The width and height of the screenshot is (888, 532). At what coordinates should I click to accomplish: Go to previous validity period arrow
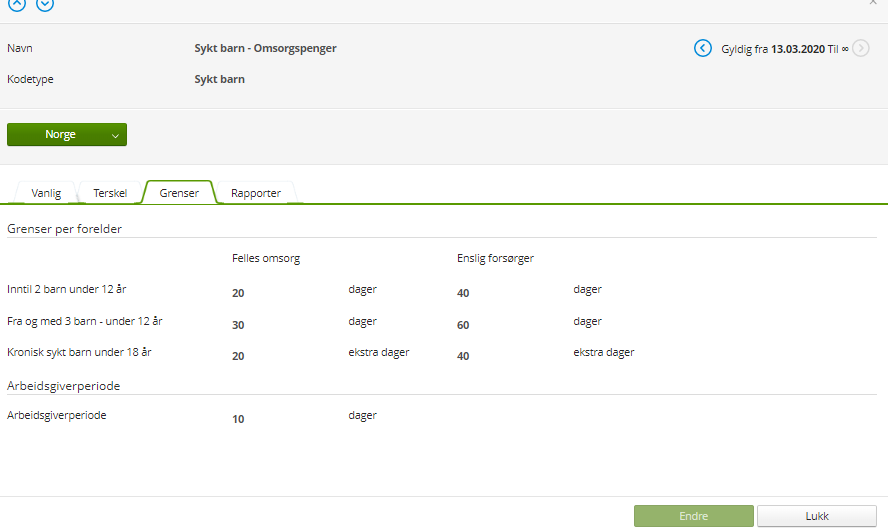(x=703, y=48)
